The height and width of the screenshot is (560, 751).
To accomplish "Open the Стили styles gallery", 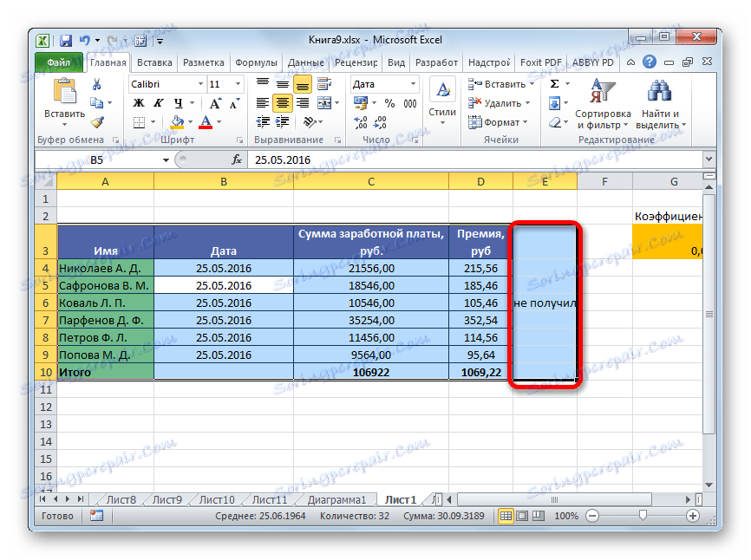I will tap(442, 102).
